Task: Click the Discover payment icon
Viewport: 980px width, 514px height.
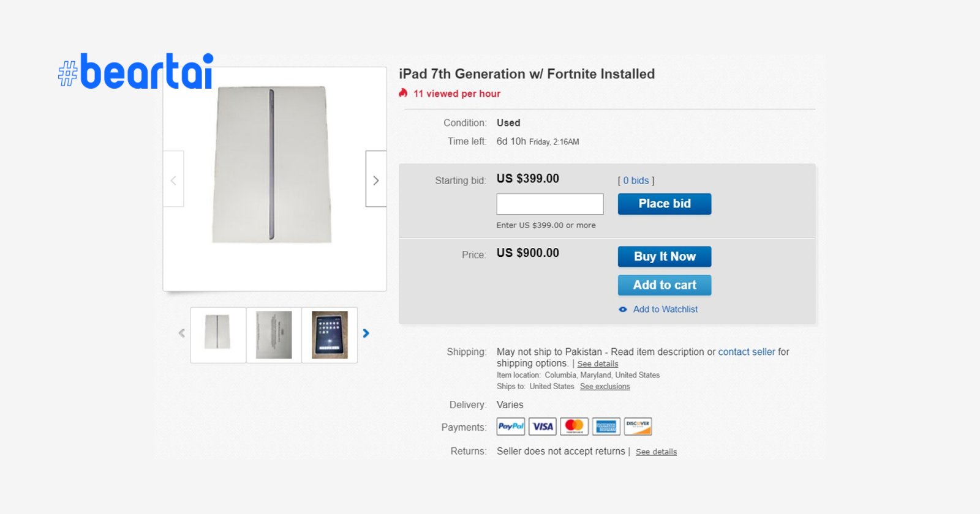Action: [638, 426]
